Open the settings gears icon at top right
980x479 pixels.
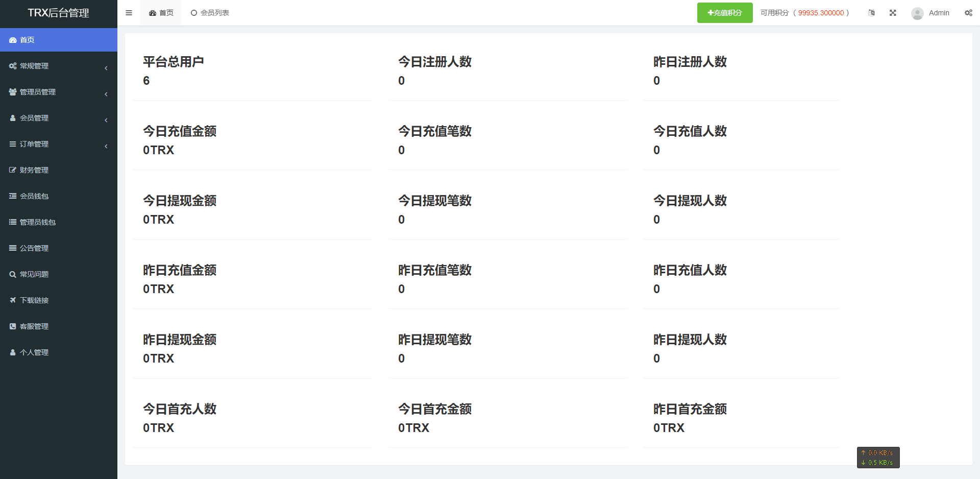[x=968, y=13]
